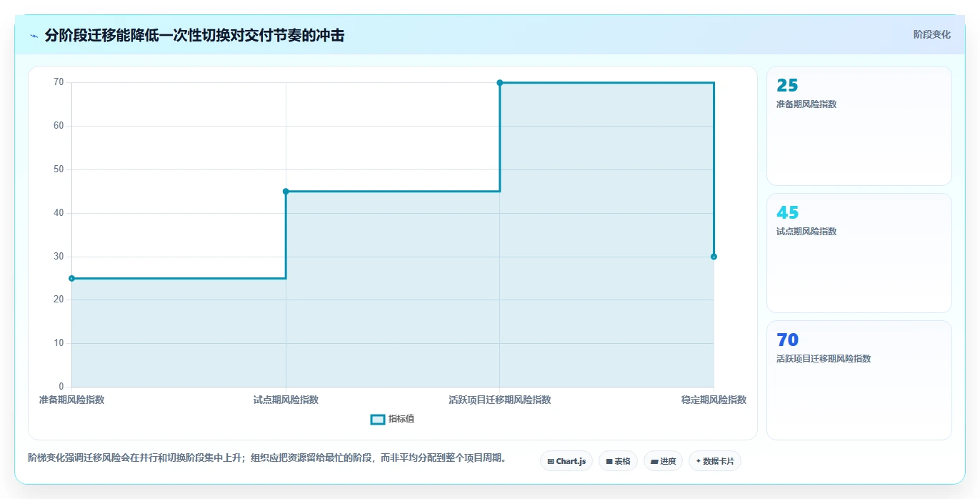Click the lightning icon beside the title

pyautogui.click(x=34, y=36)
